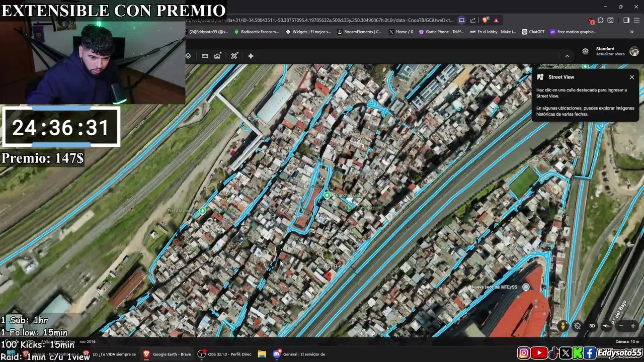Open Brave Rewards triangle icon

(x=496, y=20)
